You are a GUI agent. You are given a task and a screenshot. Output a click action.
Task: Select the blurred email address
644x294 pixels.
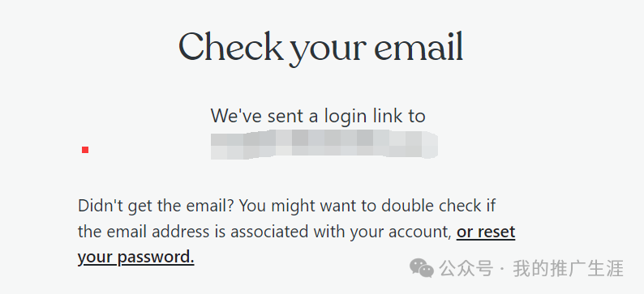point(324,144)
